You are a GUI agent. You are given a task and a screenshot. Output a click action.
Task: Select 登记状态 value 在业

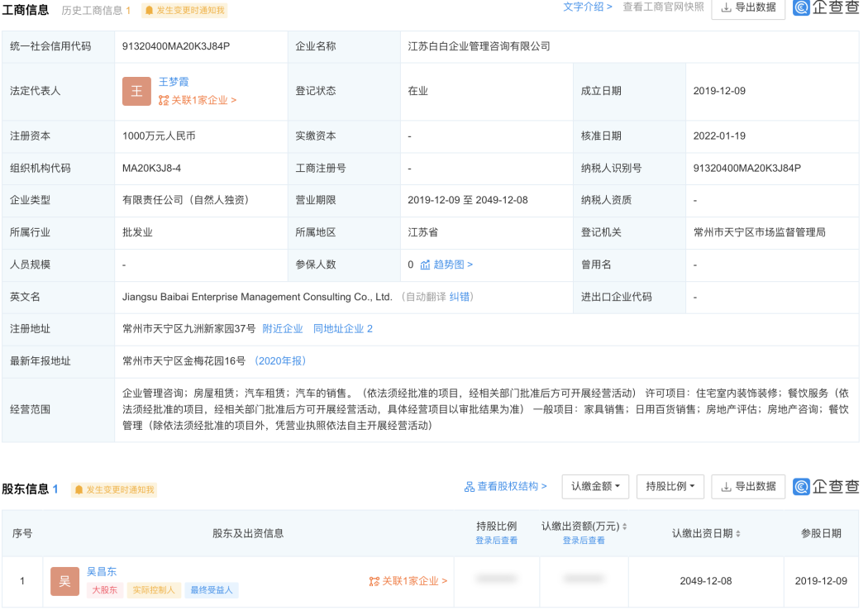[x=418, y=91]
